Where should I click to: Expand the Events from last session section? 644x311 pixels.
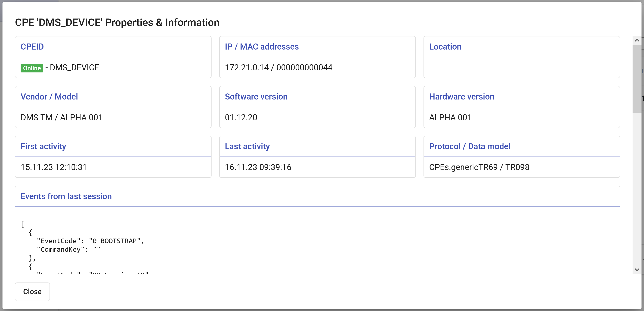point(66,197)
